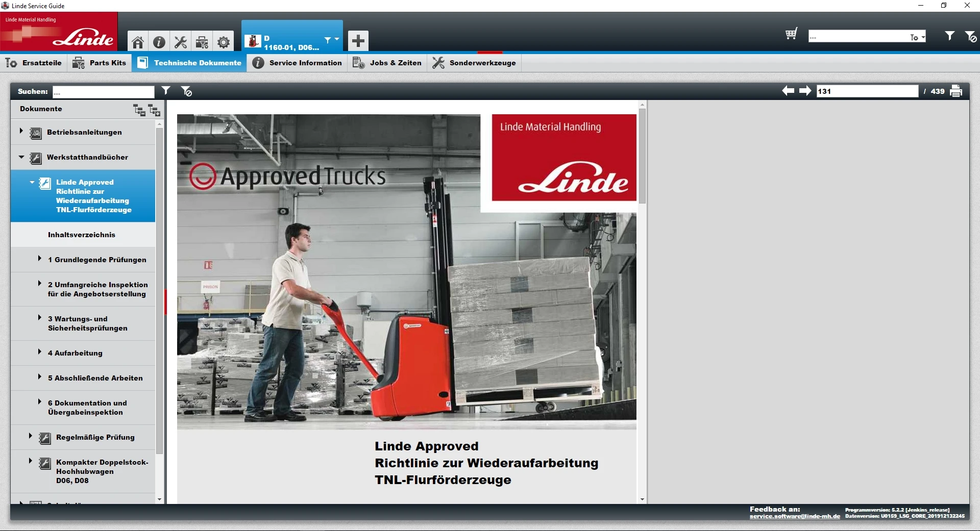Click the total page count 439
The height and width of the screenshot is (531, 980).
[938, 91]
